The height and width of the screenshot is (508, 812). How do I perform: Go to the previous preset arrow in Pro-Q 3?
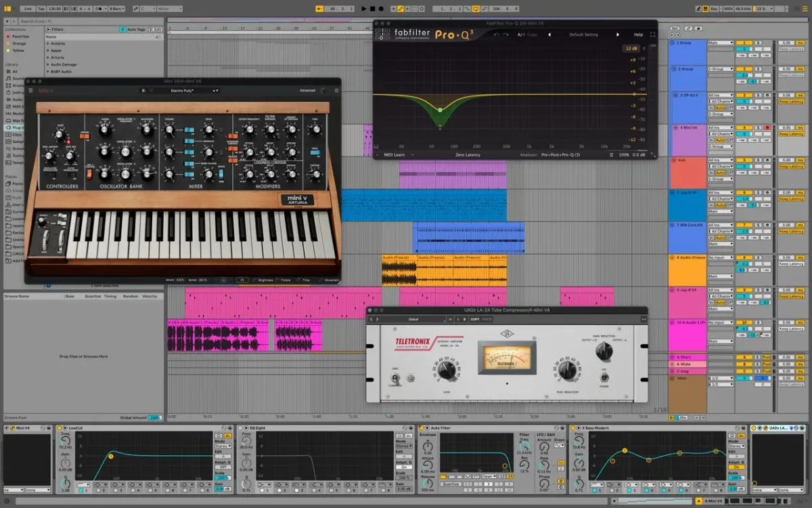(549, 35)
